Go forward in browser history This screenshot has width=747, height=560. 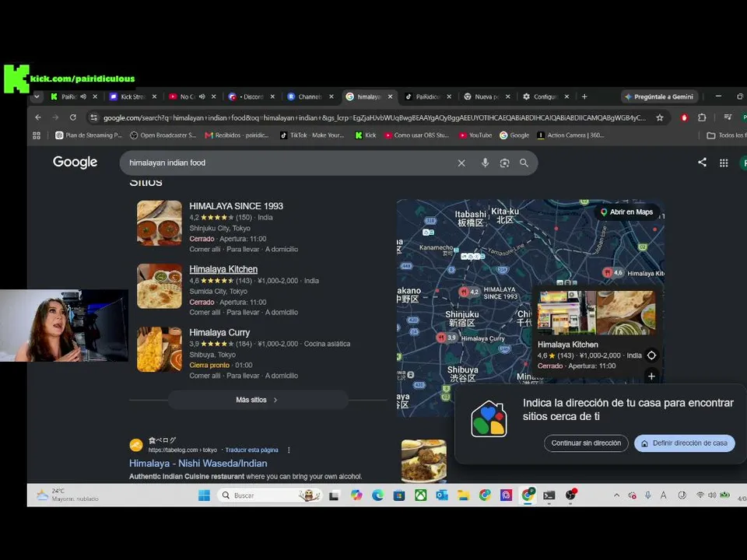[55, 117]
